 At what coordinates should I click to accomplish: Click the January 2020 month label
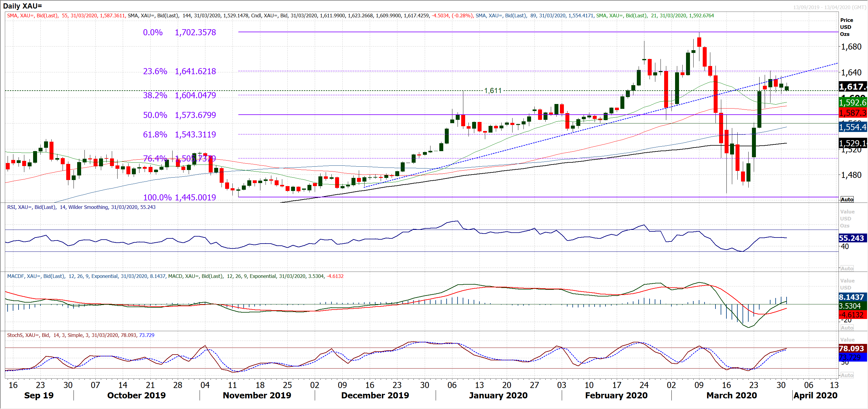click(498, 395)
